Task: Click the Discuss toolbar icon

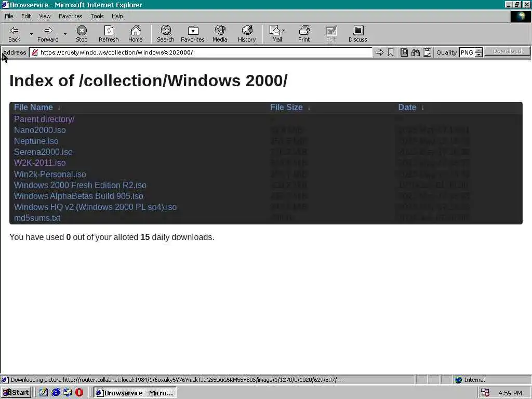Action: click(357, 34)
